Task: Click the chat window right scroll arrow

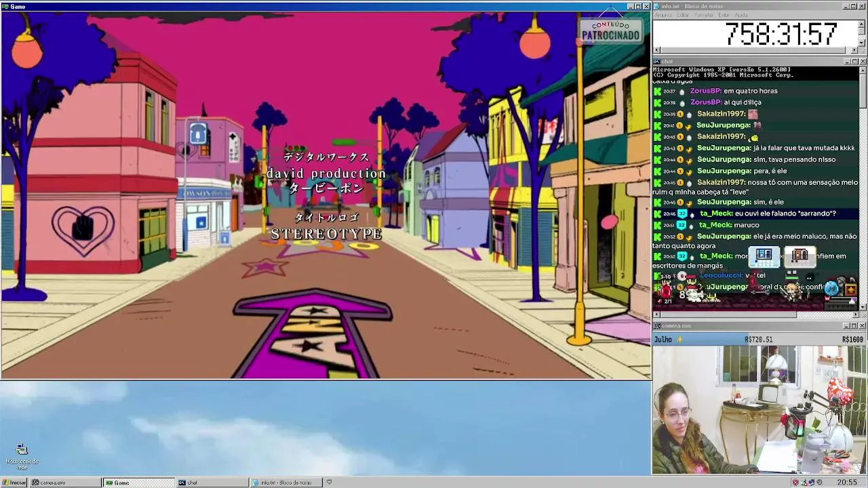Action: coord(855,314)
